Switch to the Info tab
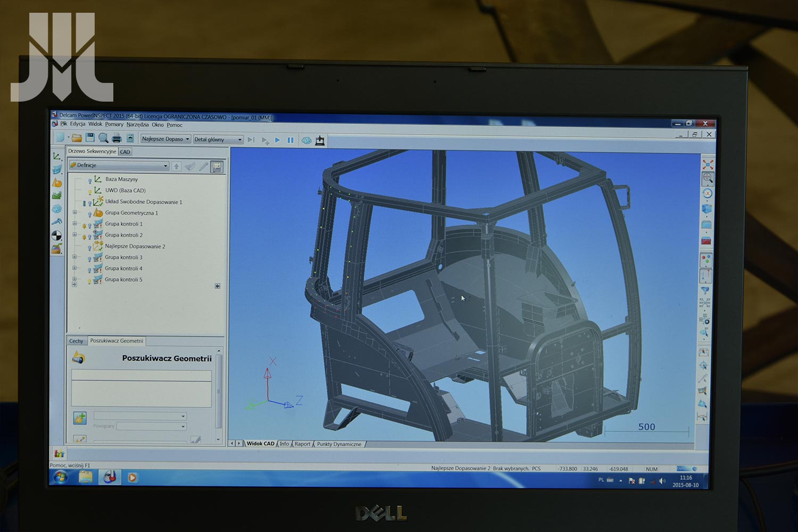 pos(285,444)
